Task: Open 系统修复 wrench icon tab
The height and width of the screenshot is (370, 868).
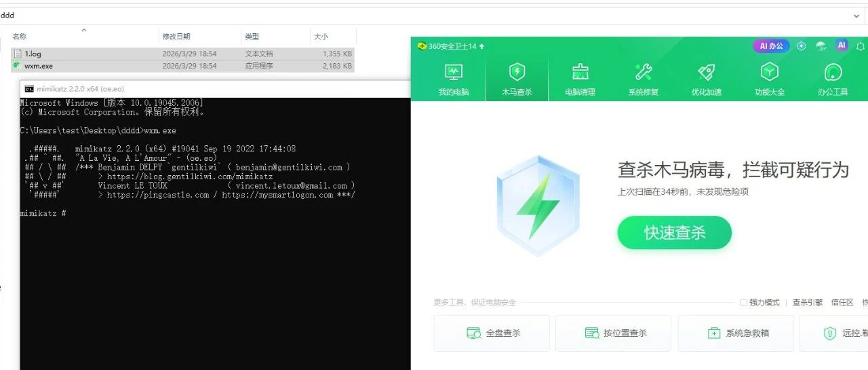Action: point(643,79)
